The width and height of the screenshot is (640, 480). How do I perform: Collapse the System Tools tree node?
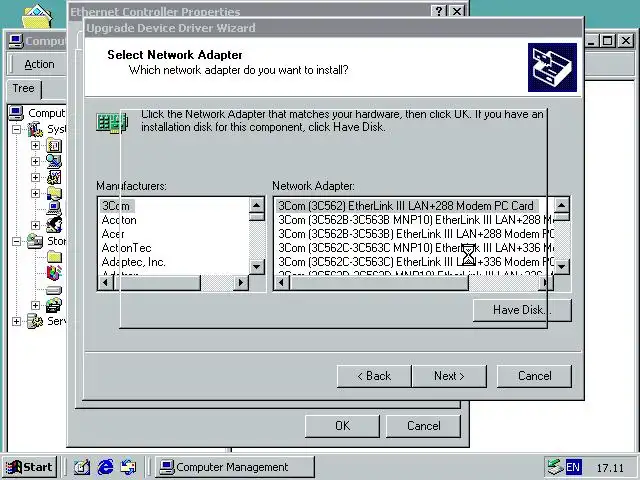16,129
